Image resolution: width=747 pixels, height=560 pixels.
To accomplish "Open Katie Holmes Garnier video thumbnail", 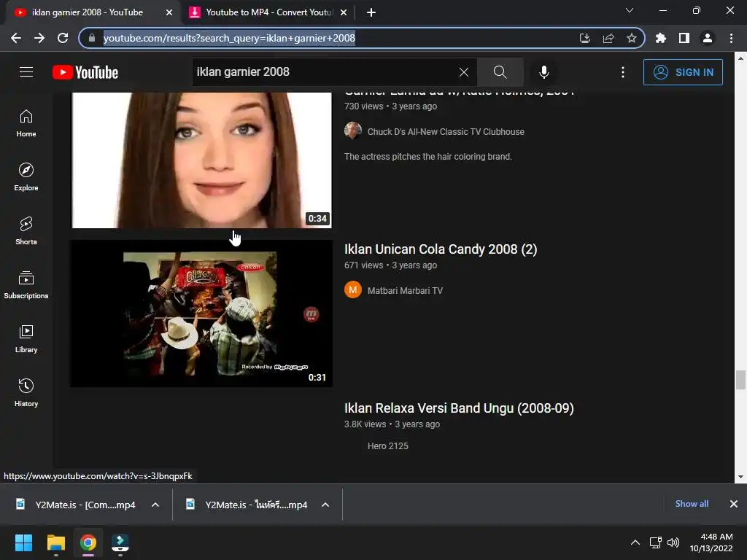I will click(201, 160).
